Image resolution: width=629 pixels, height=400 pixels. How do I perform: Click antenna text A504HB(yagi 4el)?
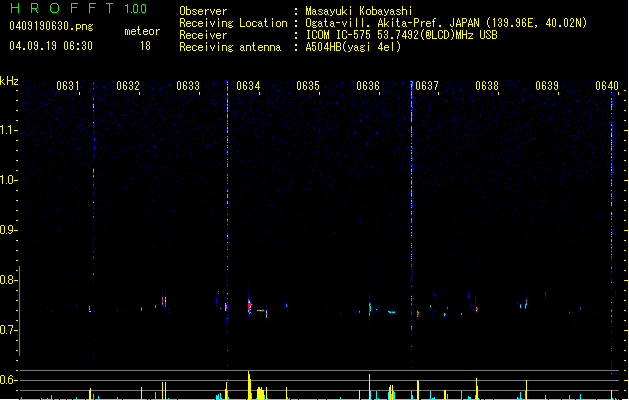(x=353, y=47)
